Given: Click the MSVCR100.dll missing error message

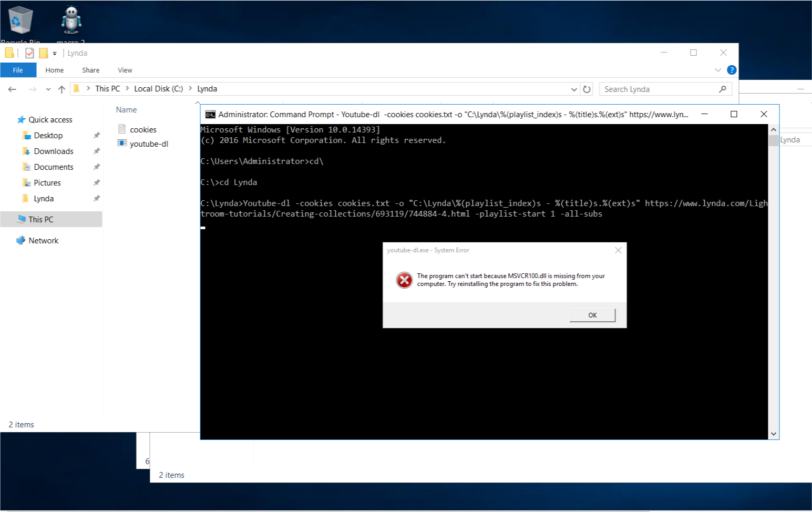Looking at the screenshot, I should (x=511, y=280).
